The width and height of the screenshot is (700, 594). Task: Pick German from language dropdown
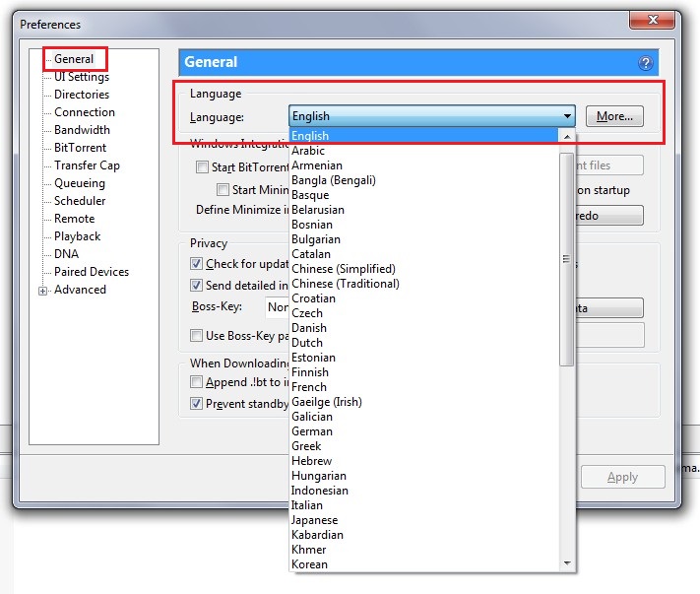pos(424,431)
